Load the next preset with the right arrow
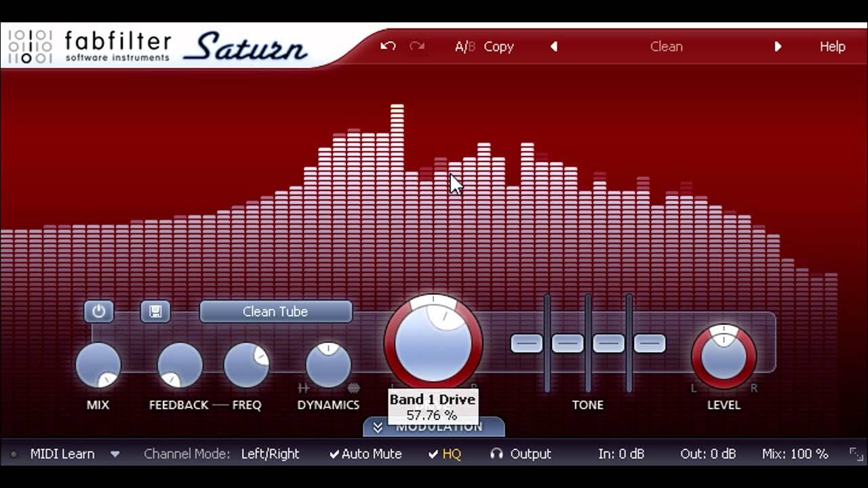 point(778,46)
